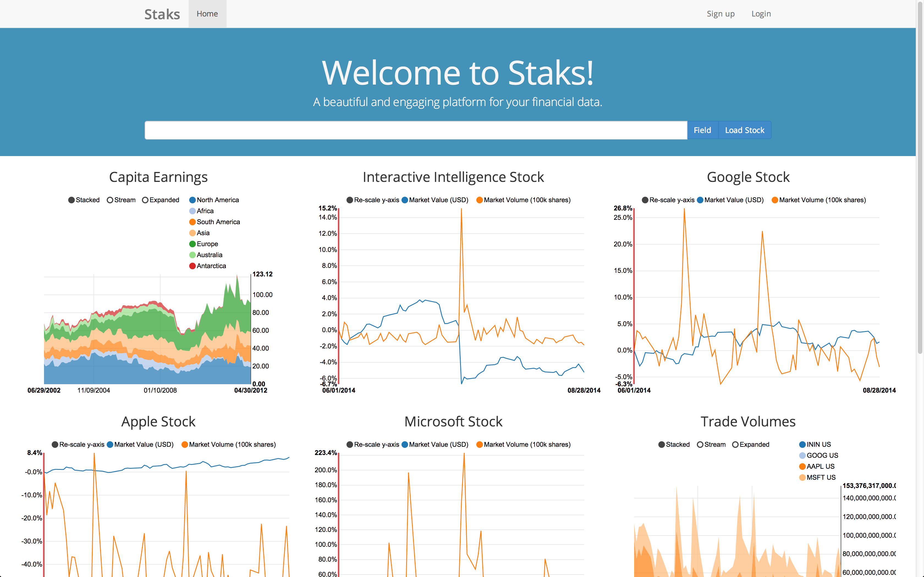Click the Staks brand logo
924x577 pixels.
(162, 14)
